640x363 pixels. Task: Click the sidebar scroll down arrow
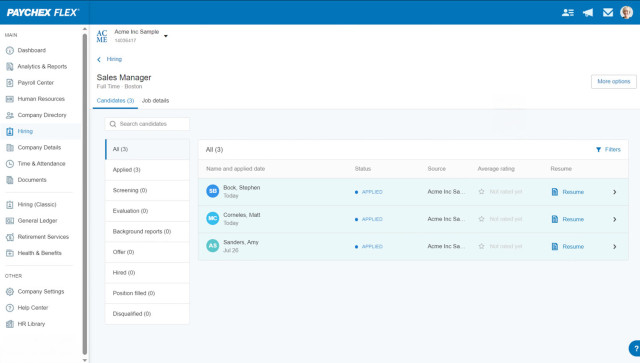coord(85,360)
